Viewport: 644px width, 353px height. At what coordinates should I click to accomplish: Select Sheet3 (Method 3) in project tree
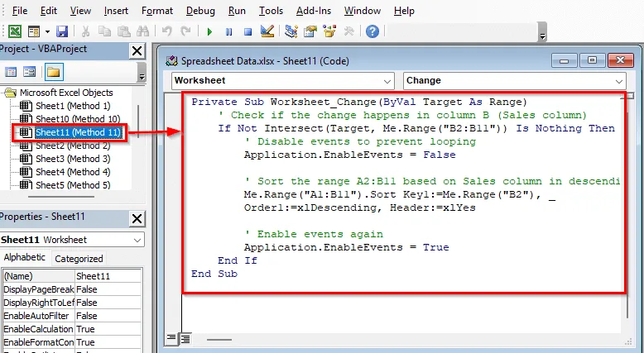[73, 159]
